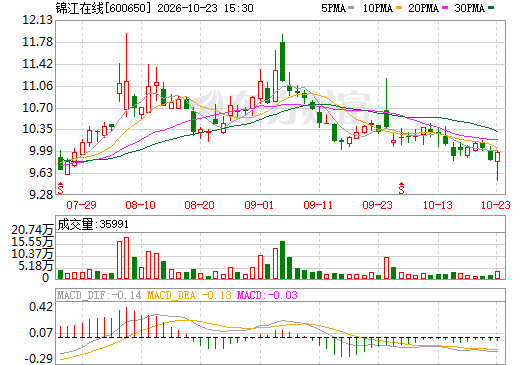Screen dimensions: 520x365
Task: Select the 10-13 date label
Action: (x=438, y=205)
